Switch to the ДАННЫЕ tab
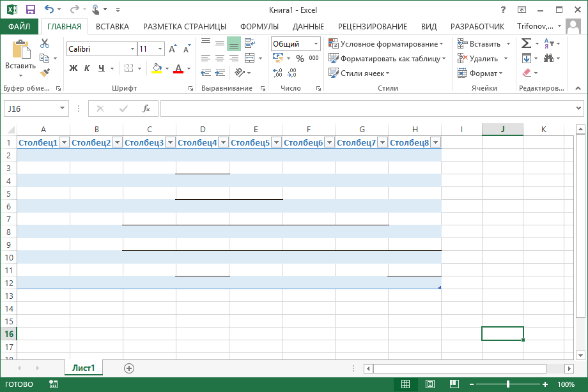Viewport: 588px width, 392px height. (308, 27)
